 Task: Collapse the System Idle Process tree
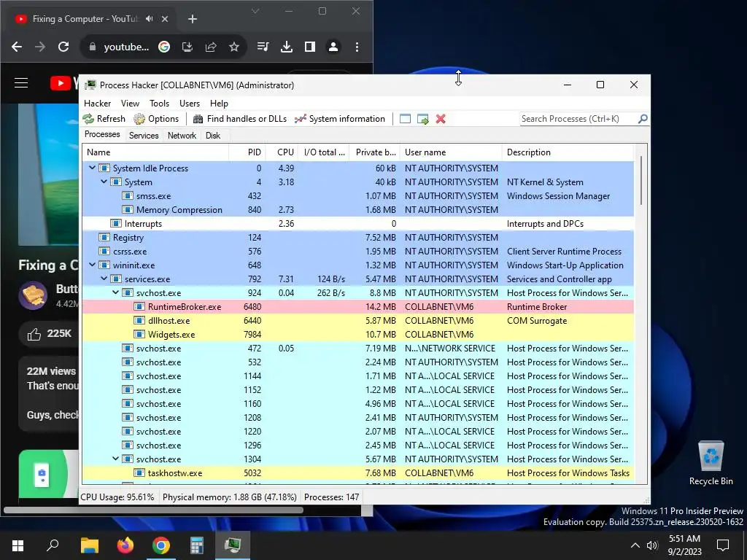pos(92,168)
